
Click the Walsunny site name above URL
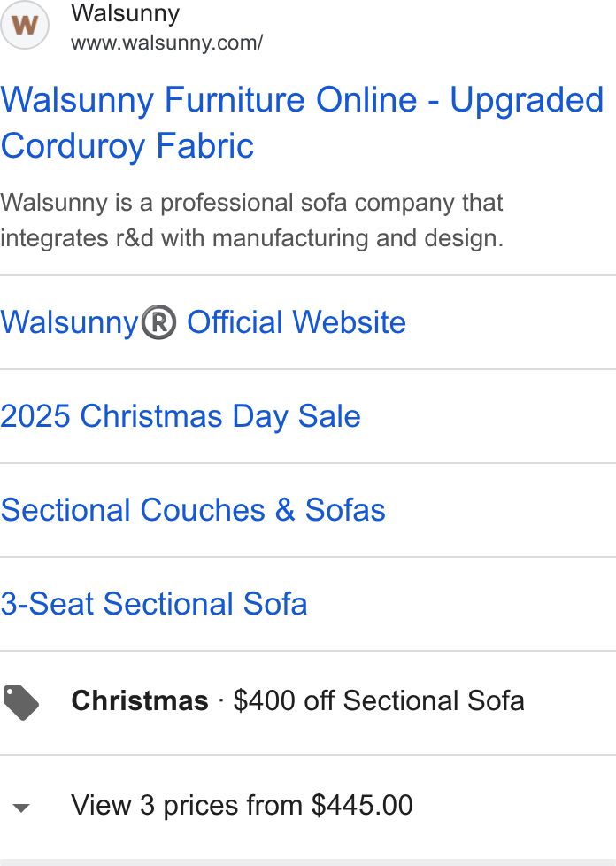(126, 13)
